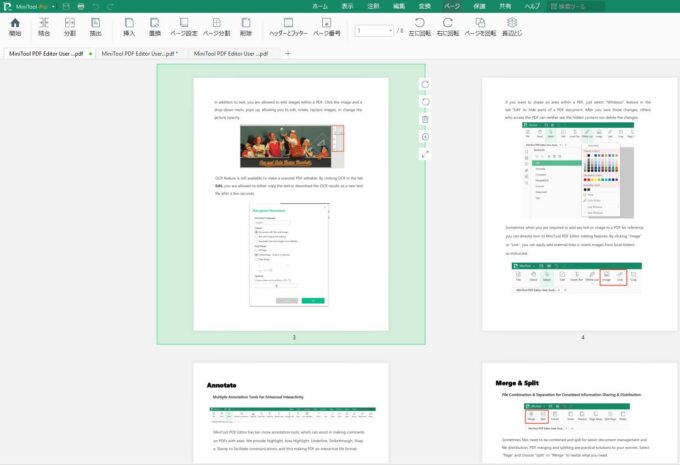Image resolution: width=680 pixels, height=465 pixels.
Task: Click second rotate icon beside page 3
Action: (425, 102)
